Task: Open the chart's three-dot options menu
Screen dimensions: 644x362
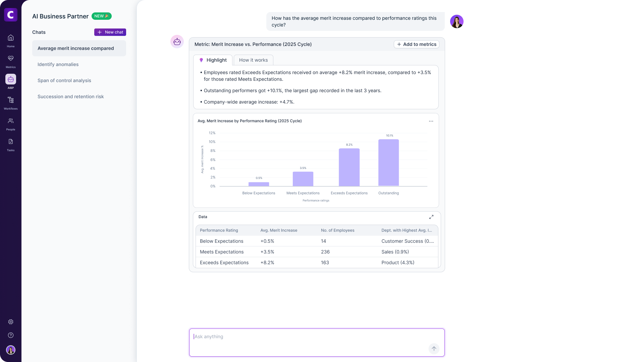Action: (x=431, y=121)
